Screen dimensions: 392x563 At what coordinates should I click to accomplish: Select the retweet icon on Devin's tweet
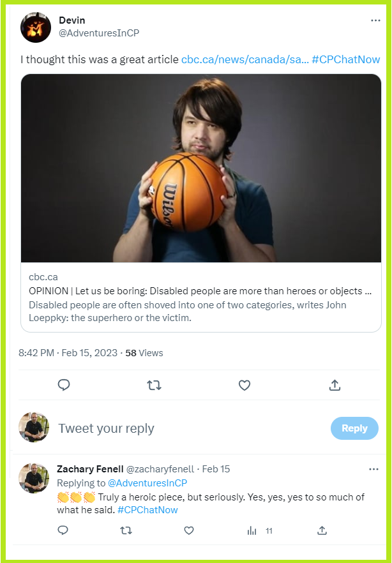pos(154,386)
